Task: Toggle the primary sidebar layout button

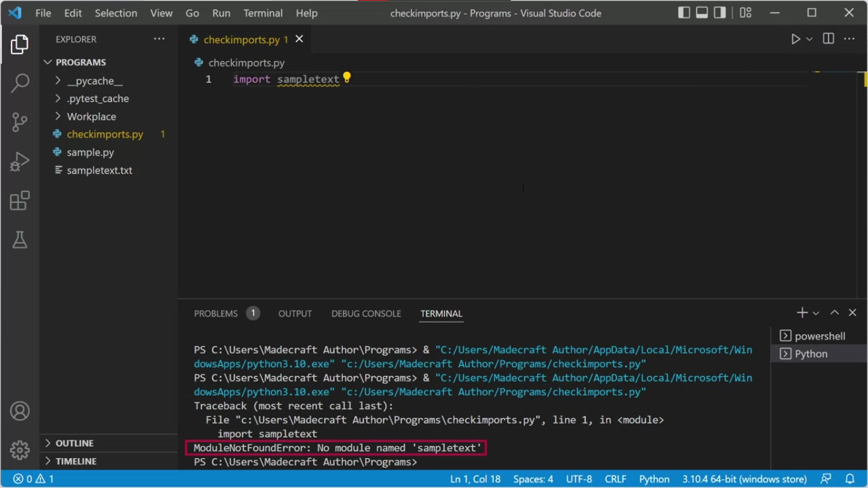Action: (x=684, y=13)
